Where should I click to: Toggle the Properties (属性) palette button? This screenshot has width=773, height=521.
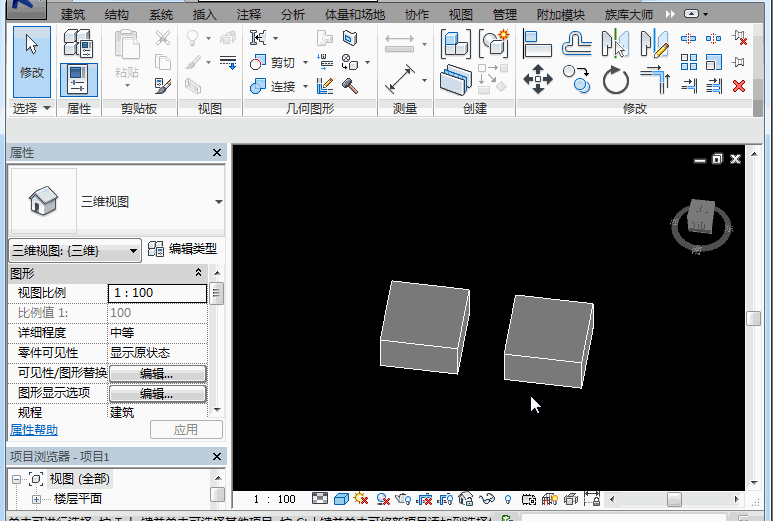pyautogui.click(x=78, y=79)
